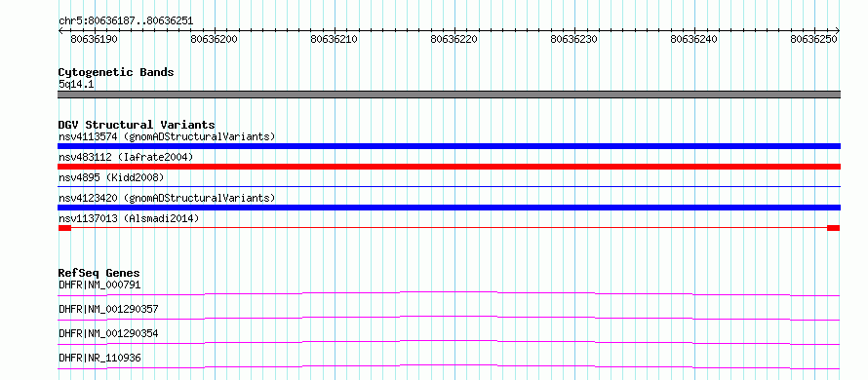Image resolution: width=868 pixels, height=380 pixels.
Task: Click the left arrow of the ruler
Action: click(x=60, y=31)
